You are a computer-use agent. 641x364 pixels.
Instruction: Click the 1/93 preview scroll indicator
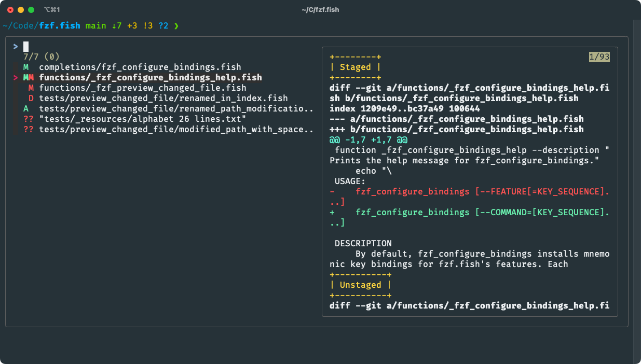click(599, 57)
